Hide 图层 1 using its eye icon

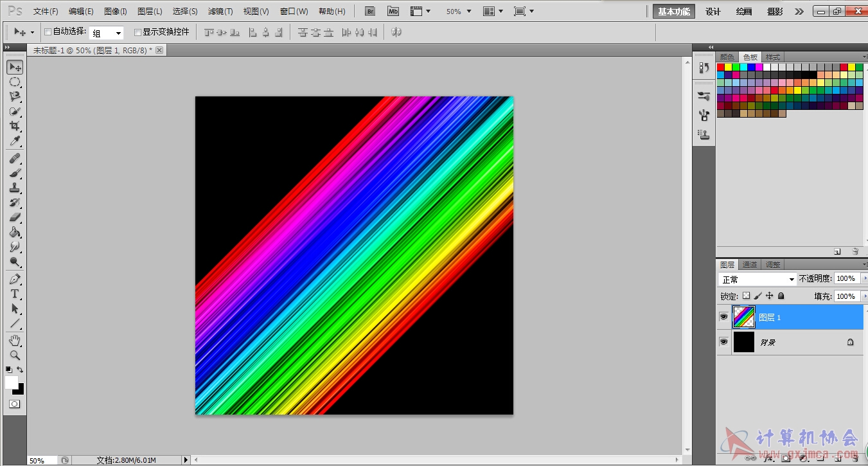click(723, 318)
